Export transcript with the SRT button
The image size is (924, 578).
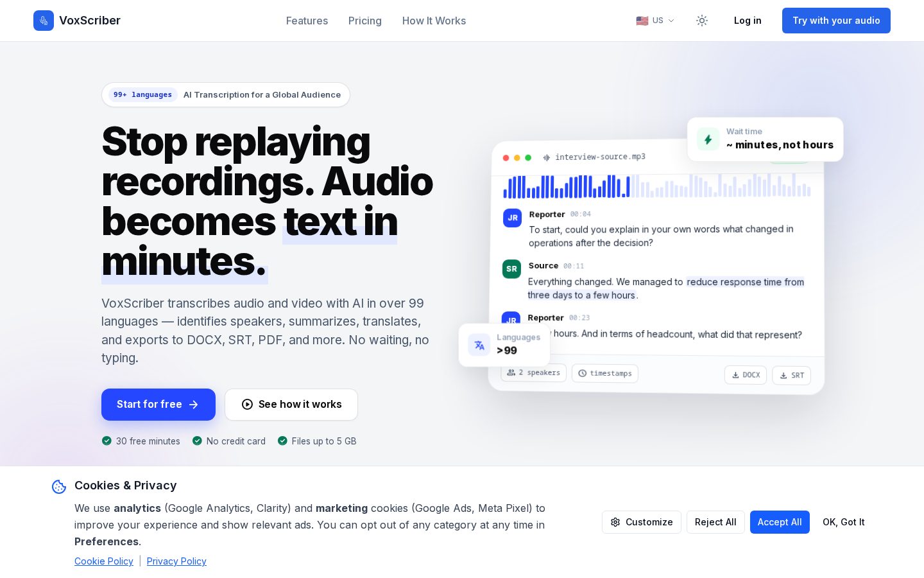pos(792,376)
